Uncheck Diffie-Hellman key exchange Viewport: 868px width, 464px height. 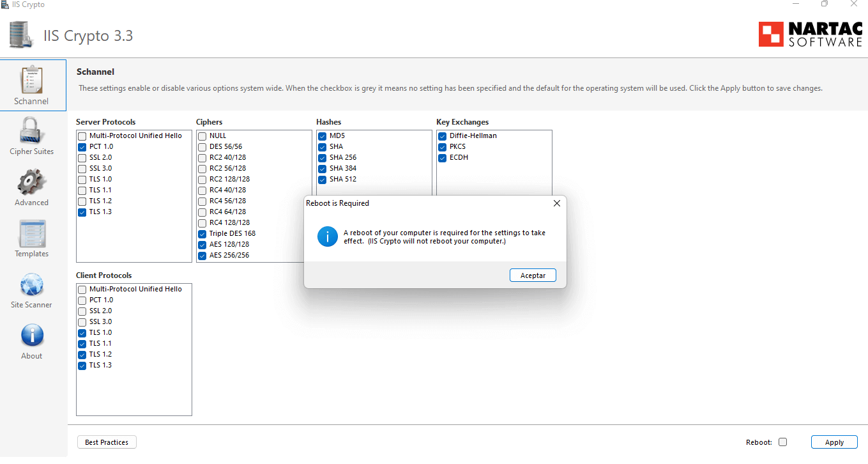click(x=442, y=136)
